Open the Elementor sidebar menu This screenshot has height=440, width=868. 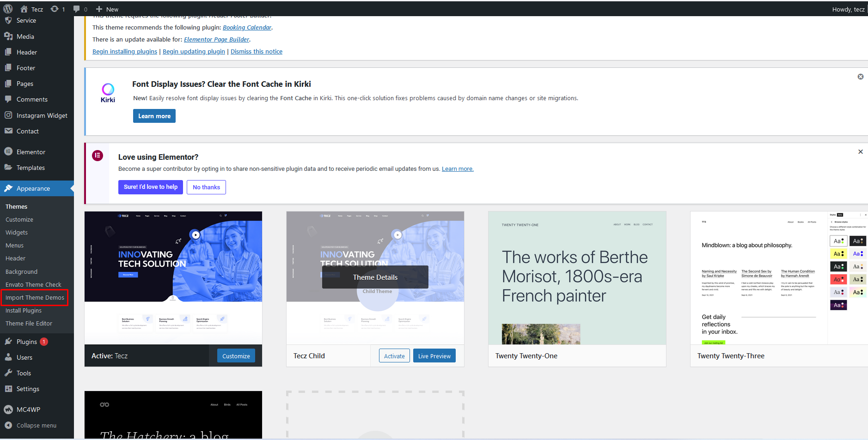click(31, 152)
